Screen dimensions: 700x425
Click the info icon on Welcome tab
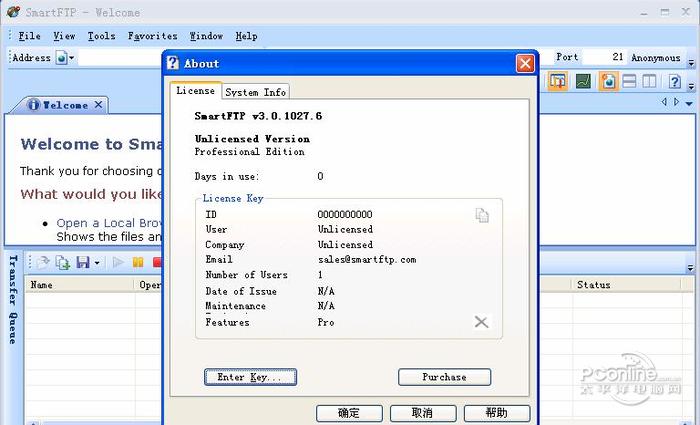click(x=33, y=105)
